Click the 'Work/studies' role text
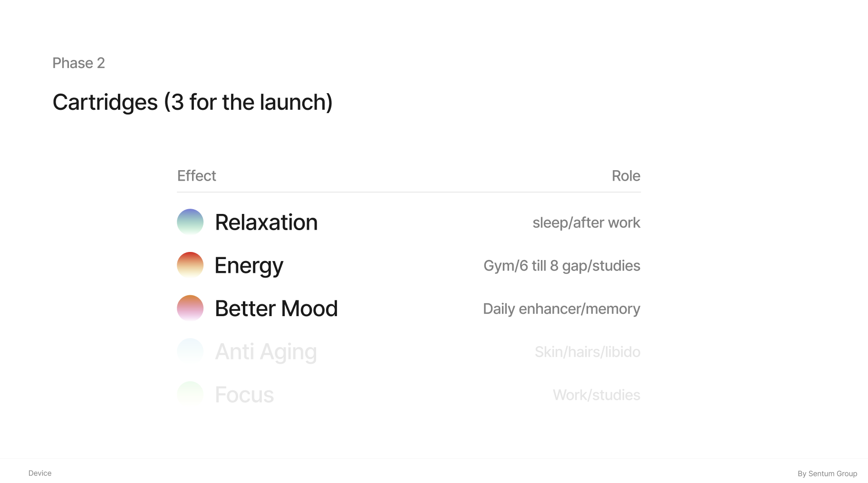868x483 pixels. [597, 395]
